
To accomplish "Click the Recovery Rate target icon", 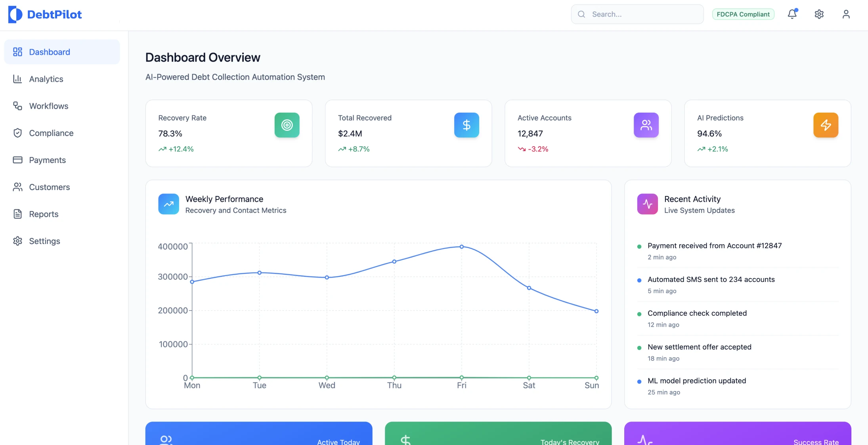I will coord(287,125).
